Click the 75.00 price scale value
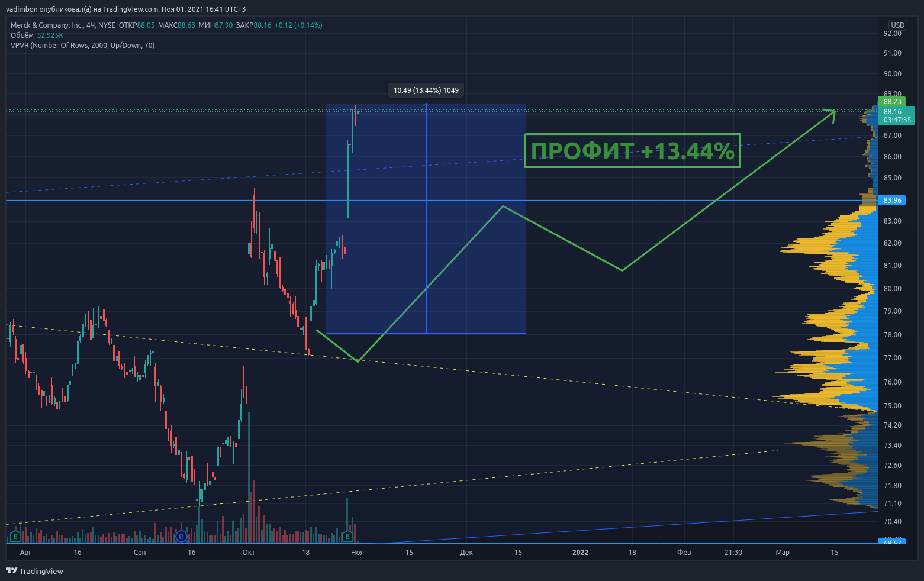Viewport: 924px width, 581px height. click(893, 406)
